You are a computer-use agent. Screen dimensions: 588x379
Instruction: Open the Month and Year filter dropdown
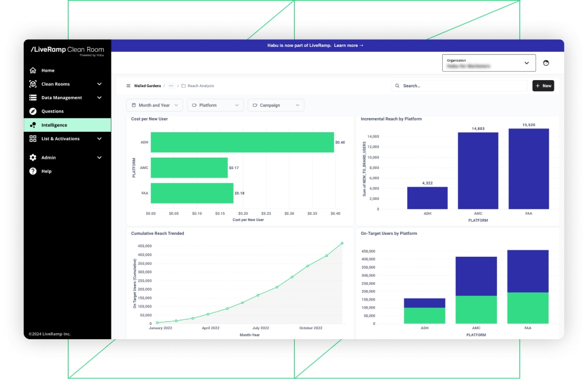[154, 105]
